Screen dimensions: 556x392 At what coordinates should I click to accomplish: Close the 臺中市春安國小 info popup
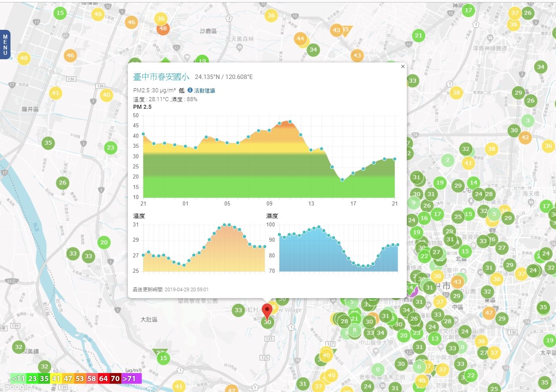click(403, 66)
